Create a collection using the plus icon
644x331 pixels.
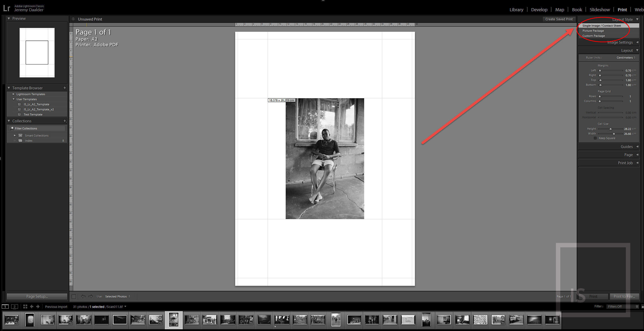pos(65,121)
